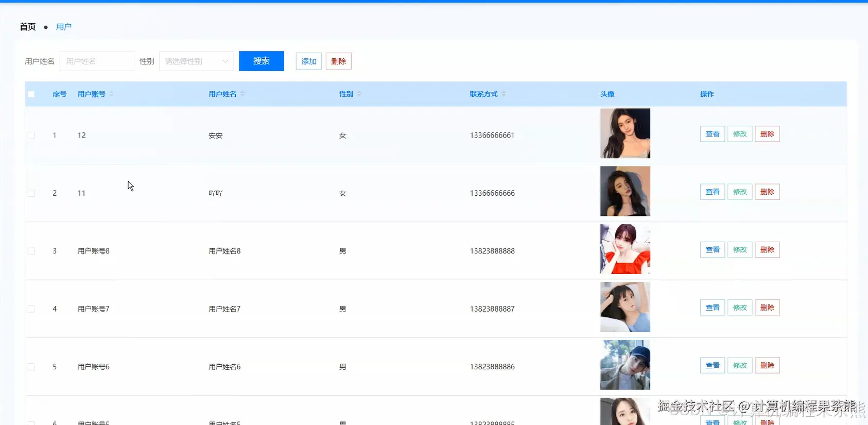
Task: Sort by the 用户账号 column arrows
Action: click(x=111, y=94)
